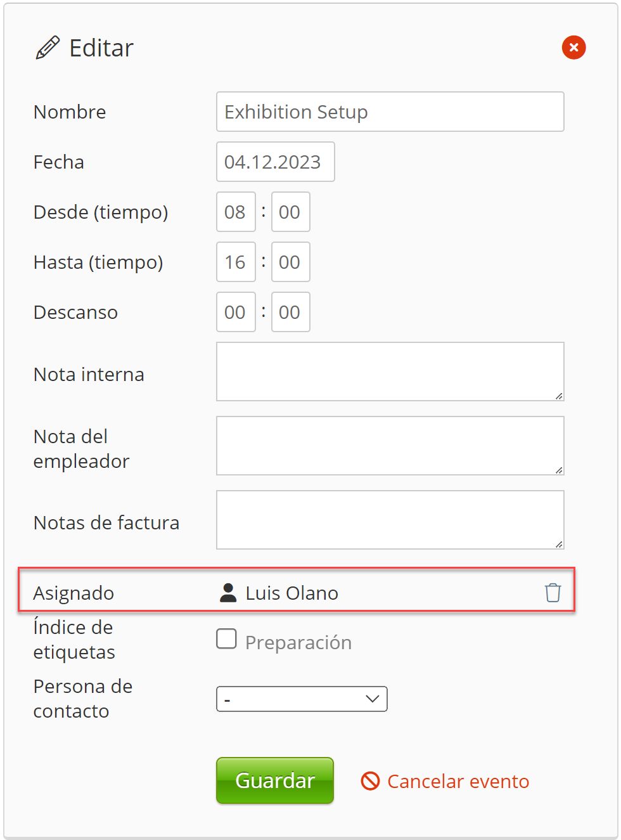Click the pencil Editar icon
621x840 pixels.
48,48
